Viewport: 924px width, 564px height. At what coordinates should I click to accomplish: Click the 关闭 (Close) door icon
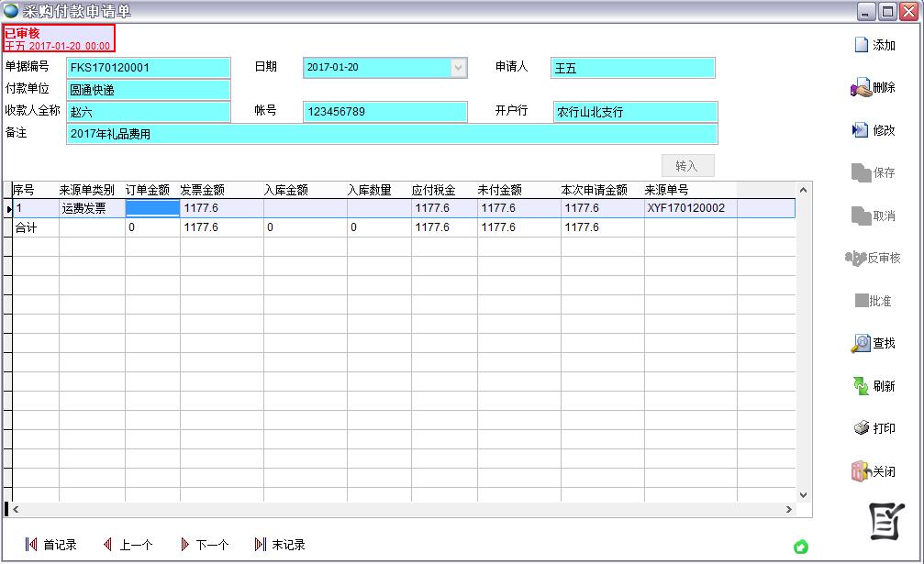tap(874, 471)
